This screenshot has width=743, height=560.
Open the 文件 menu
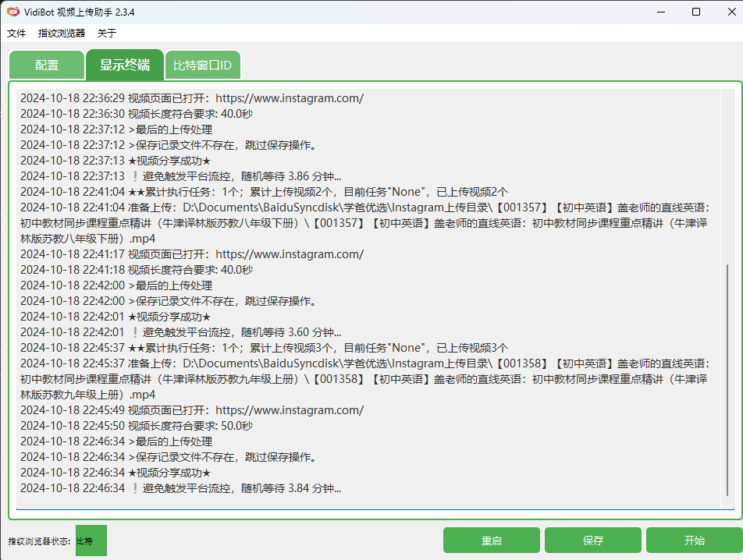(x=16, y=33)
